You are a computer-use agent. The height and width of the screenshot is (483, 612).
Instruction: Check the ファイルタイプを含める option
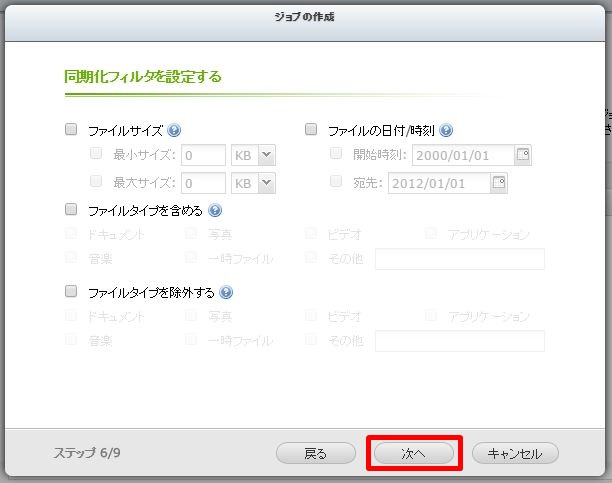click(x=71, y=211)
